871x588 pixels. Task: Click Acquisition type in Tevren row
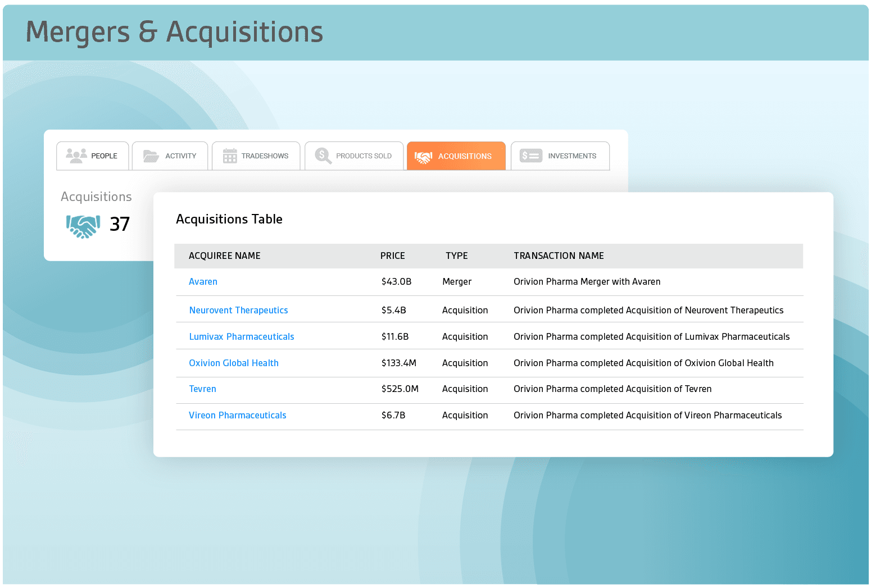465,389
